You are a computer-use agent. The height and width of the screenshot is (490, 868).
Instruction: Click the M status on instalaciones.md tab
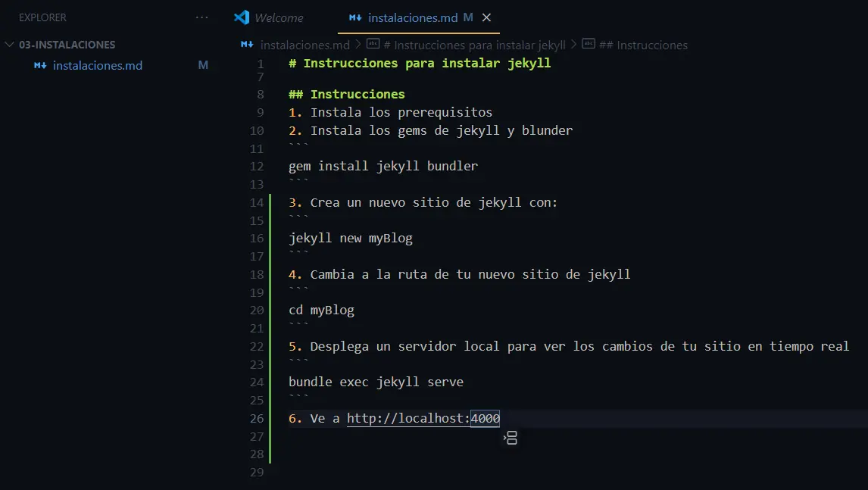click(x=468, y=17)
